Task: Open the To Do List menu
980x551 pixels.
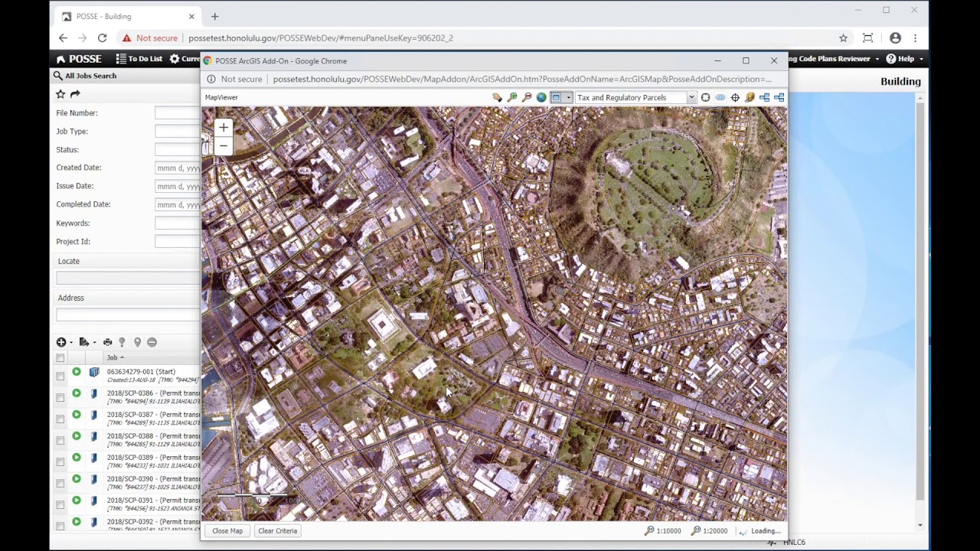Action: (x=139, y=59)
